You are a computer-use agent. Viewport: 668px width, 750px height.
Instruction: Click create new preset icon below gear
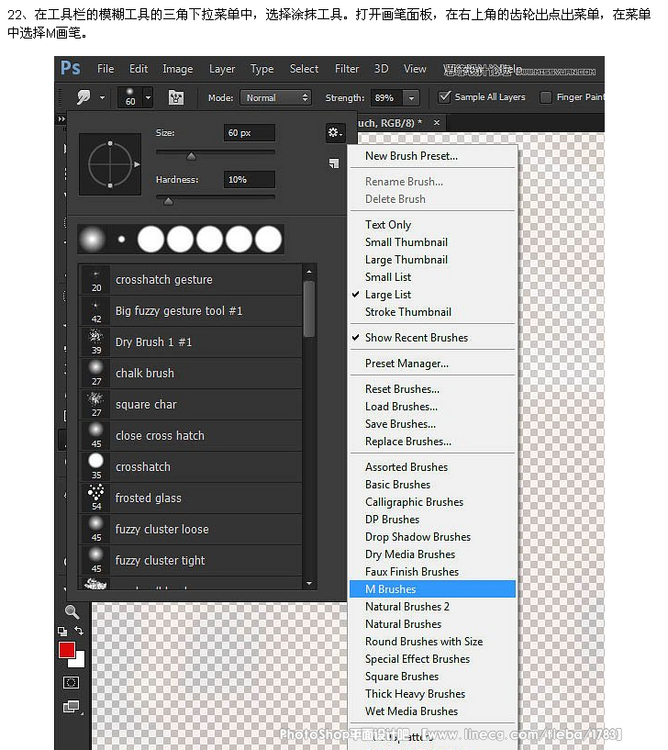click(x=334, y=164)
